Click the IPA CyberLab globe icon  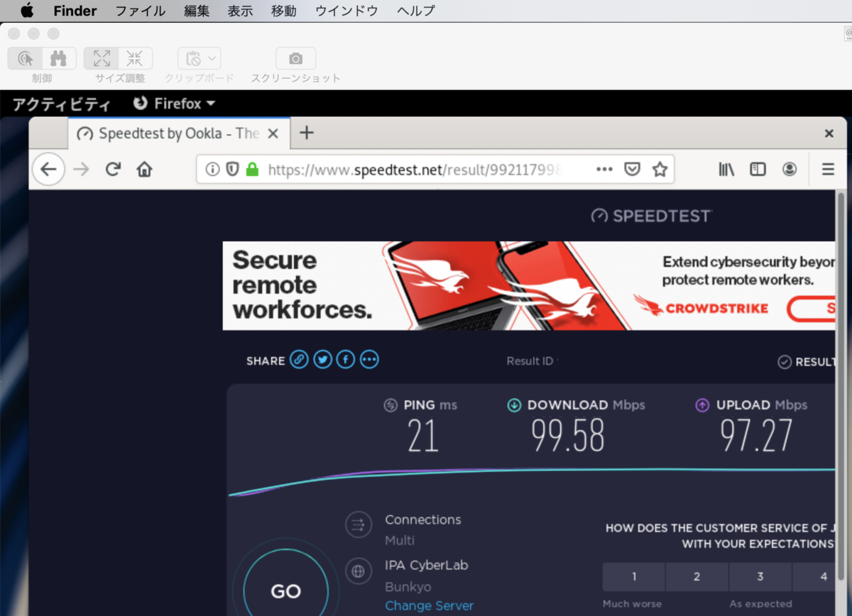359,571
